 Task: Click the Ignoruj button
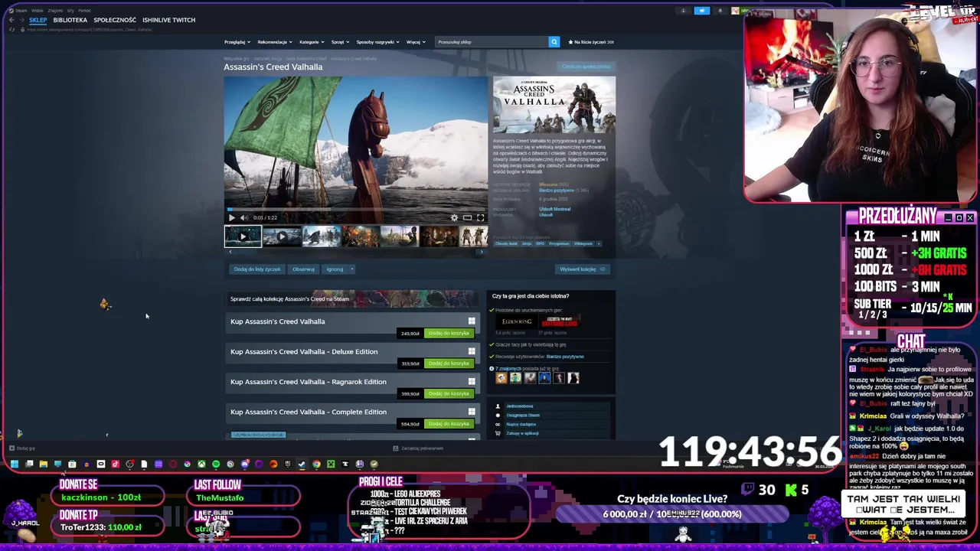pos(335,269)
